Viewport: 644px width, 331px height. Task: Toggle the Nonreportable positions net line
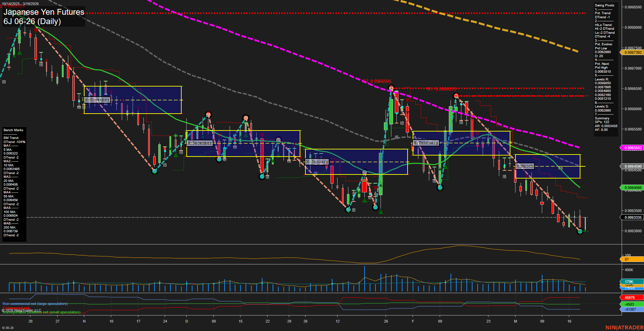[41, 312]
